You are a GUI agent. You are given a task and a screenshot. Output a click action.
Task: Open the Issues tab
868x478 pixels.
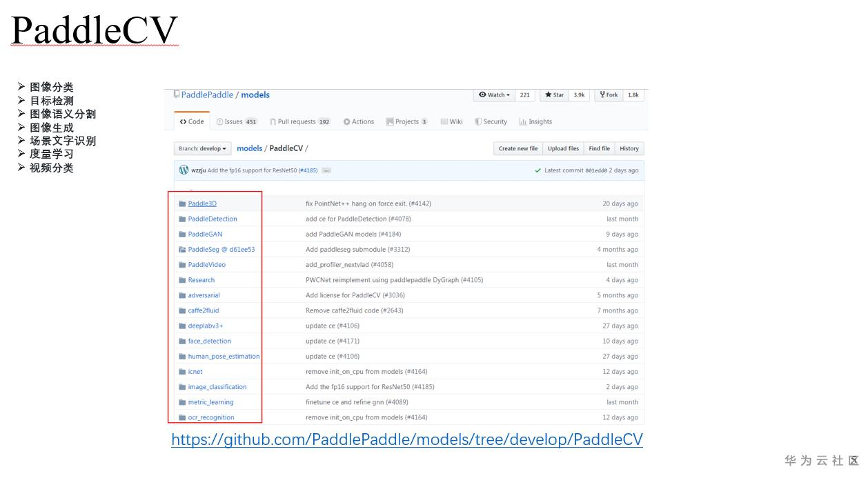237,122
